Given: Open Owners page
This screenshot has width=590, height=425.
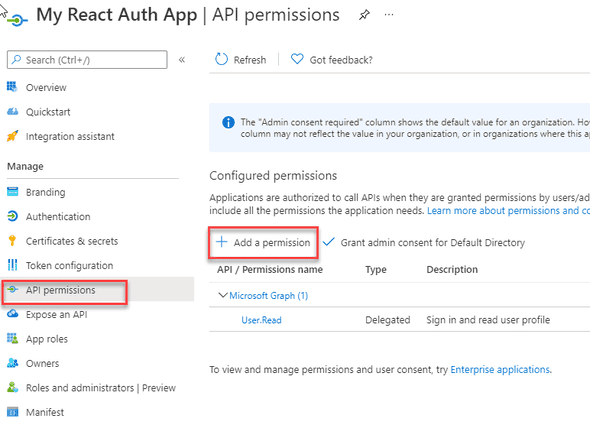Looking at the screenshot, I should (x=42, y=363).
